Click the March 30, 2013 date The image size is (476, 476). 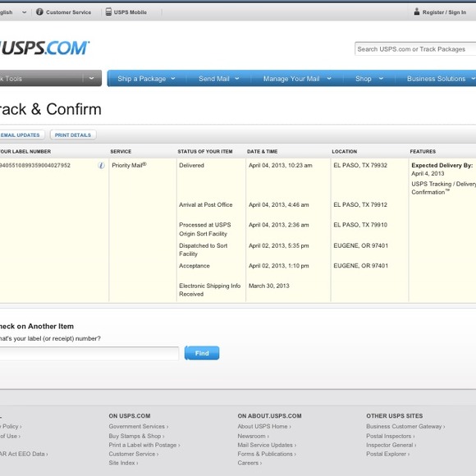(x=268, y=286)
